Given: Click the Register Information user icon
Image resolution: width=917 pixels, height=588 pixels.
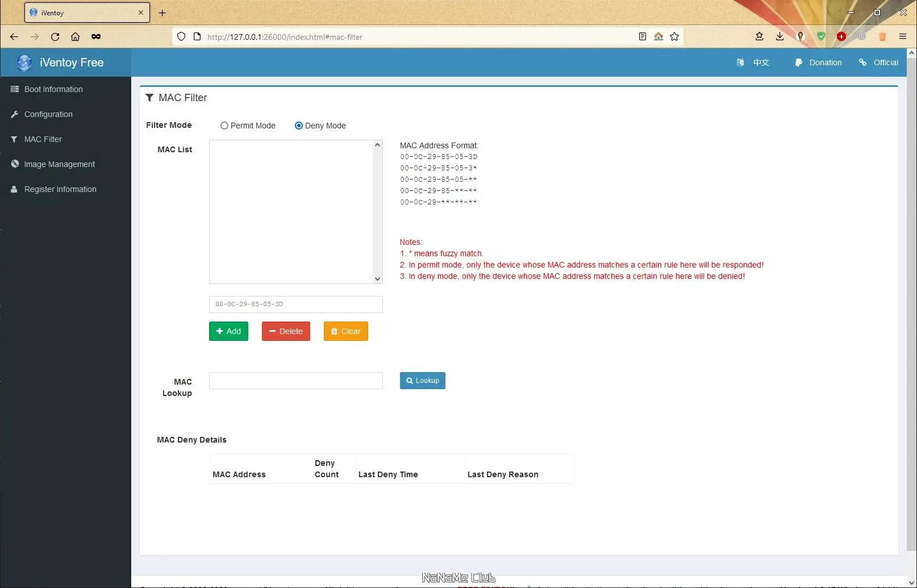Looking at the screenshot, I should pyautogui.click(x=14, y=189).
